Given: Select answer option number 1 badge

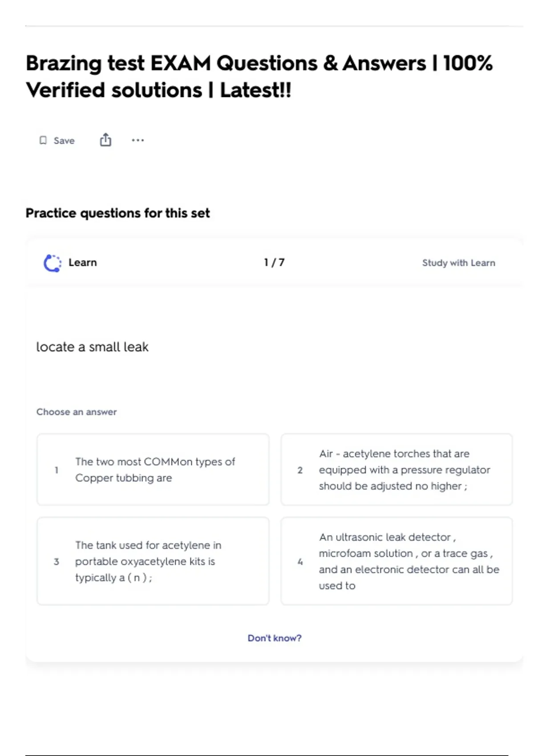Looking at the screenshot, I should point(57,470).
